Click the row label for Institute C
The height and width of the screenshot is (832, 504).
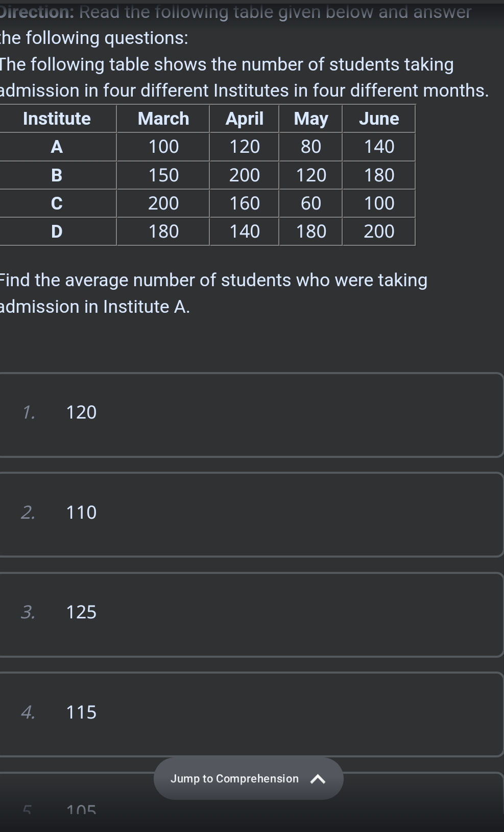(56, 203)
